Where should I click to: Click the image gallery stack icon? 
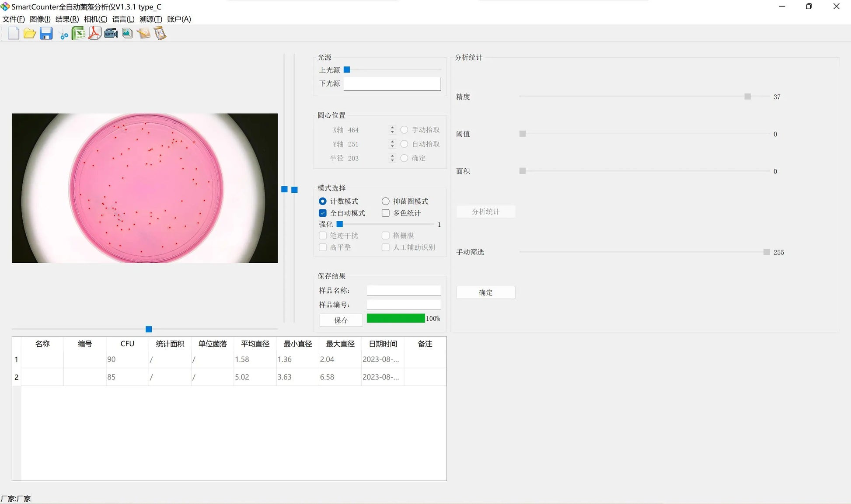[x=127, y=34]
